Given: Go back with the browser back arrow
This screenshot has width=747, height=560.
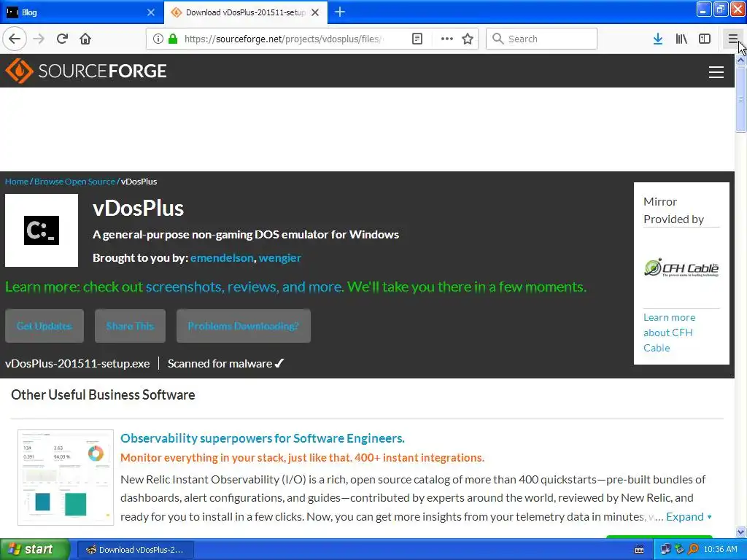Looking at the screenshot, I should point(15,39).
